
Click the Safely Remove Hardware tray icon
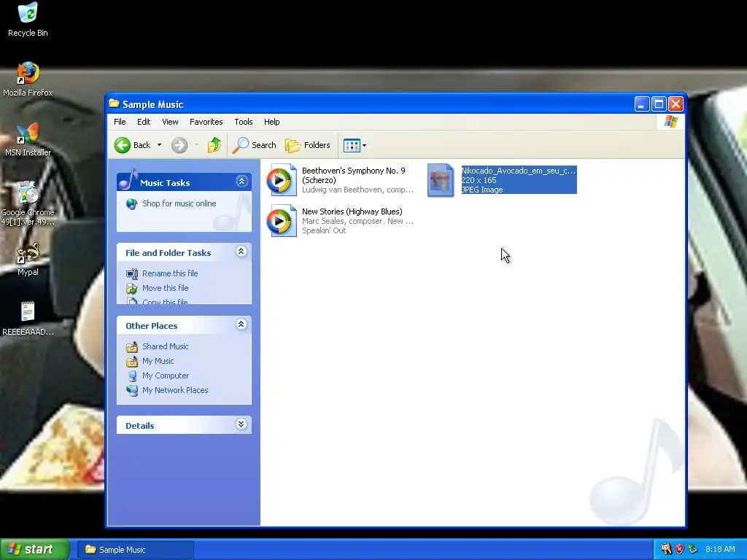click(692, 549)
